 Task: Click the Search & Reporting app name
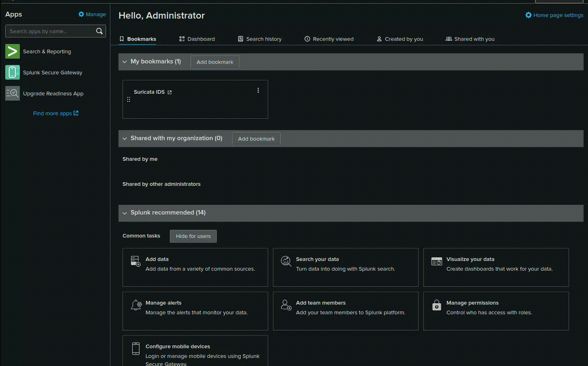pyautogui.click(x=47, y=51)
